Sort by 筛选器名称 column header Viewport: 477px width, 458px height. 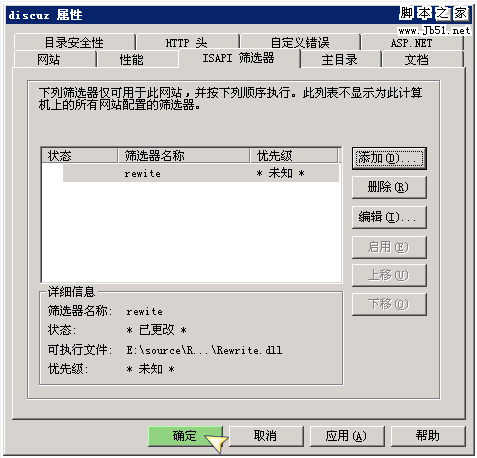[x=184, y=156]
